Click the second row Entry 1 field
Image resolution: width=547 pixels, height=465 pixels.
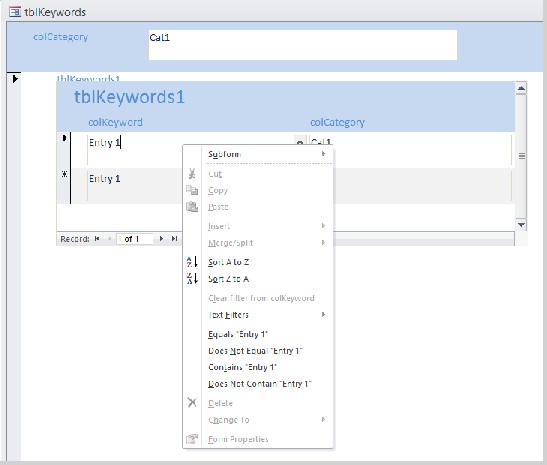coord(134,186)
